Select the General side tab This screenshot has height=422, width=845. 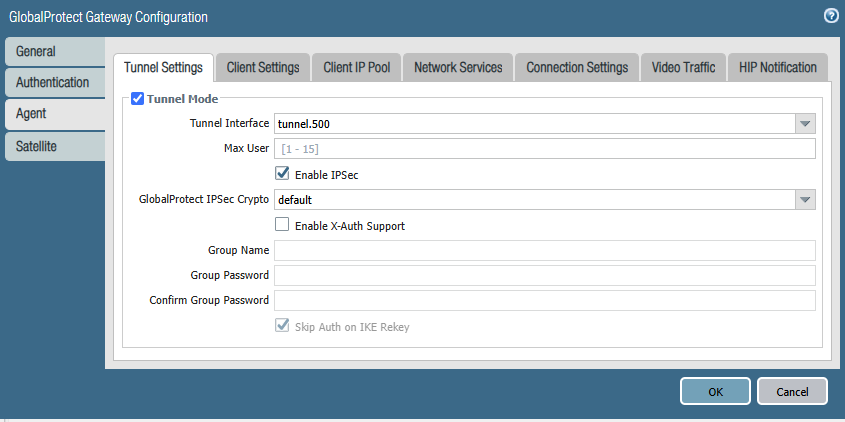pyautogui.click(x=55, y=52)
